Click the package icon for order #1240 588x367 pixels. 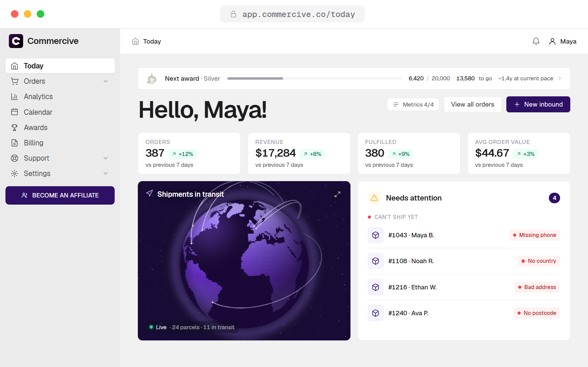(376, 313)
